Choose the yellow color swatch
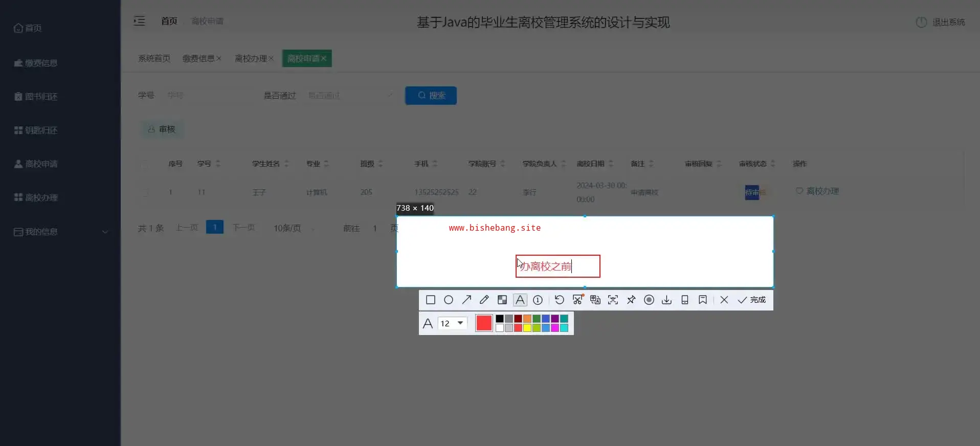The image size is (980, 446). click(x=527, y=328)
